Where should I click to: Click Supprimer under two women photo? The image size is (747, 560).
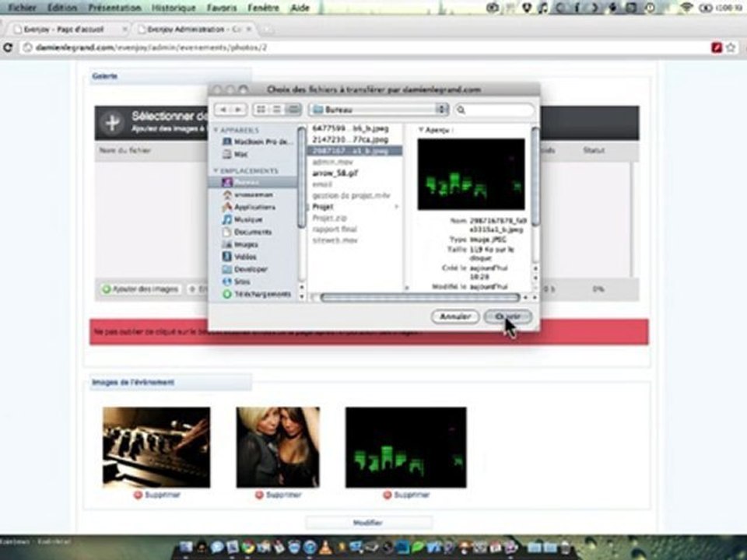coord(279,495)
